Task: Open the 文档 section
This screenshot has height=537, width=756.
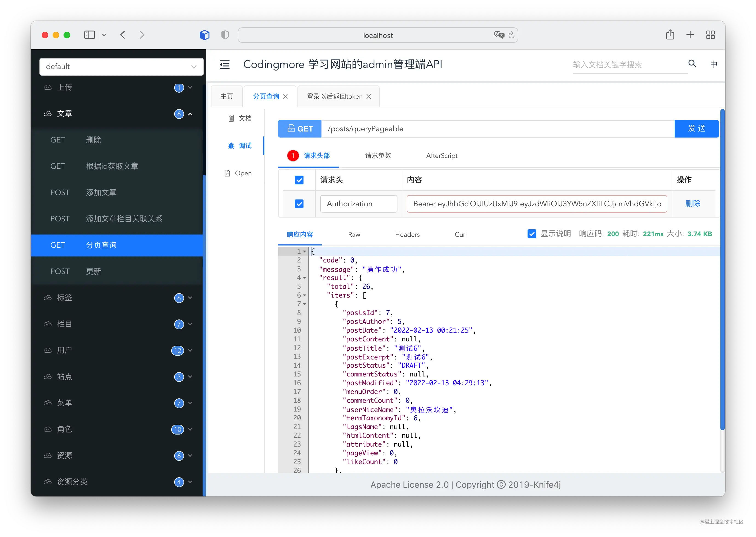Action: 240,118
